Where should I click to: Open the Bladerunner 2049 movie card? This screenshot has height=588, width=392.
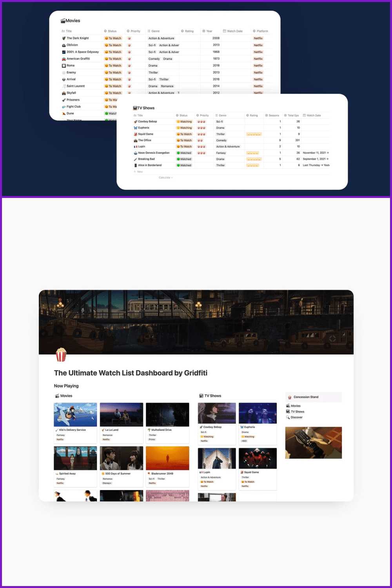pos(167,466)
